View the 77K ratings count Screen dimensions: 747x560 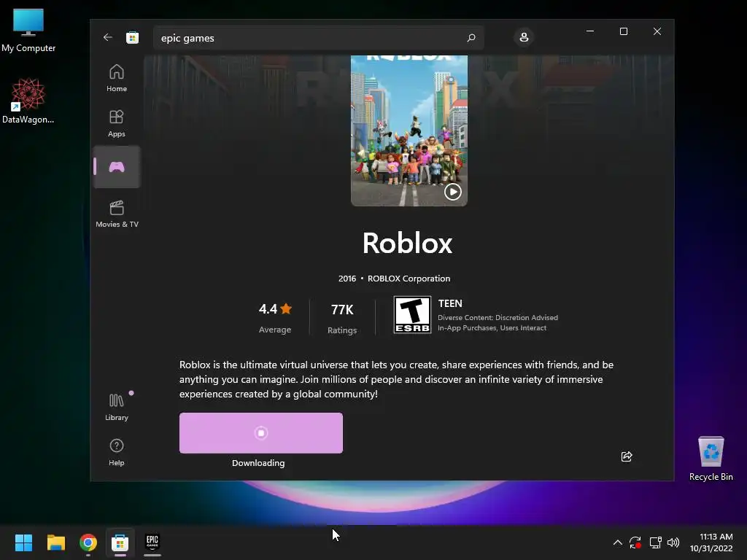(342, 318)
